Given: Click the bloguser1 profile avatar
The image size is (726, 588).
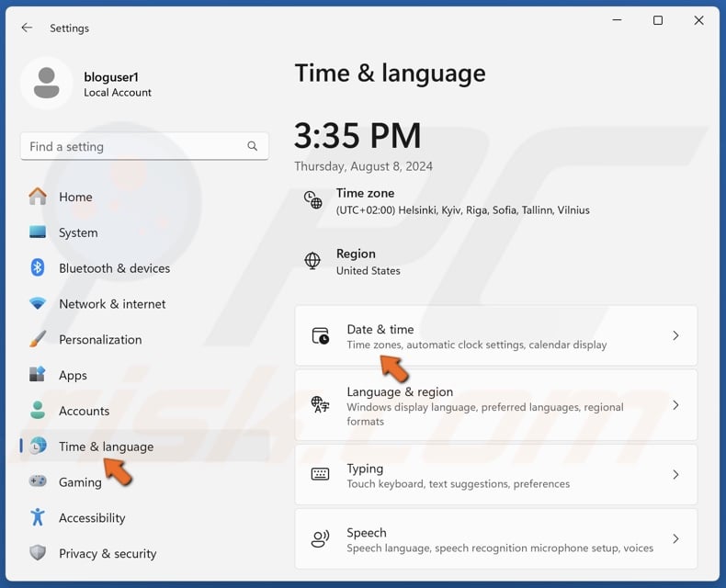Looking at the screenshot, I should (x=47, y=84).
